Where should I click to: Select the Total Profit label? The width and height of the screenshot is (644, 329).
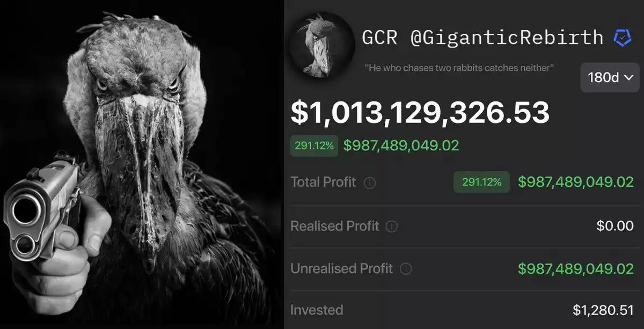click(323, 182)
